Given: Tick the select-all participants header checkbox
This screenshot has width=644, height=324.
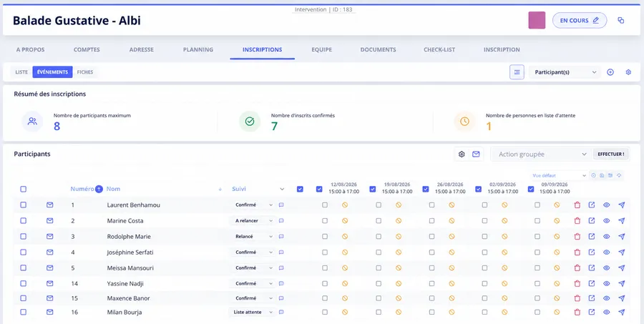Looking at the screenshot, I should point(24,190).
